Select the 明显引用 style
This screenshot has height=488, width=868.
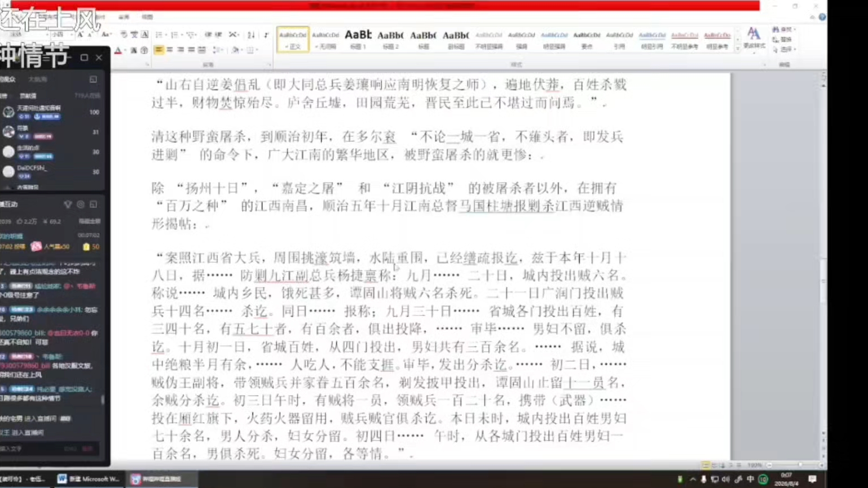(x=652, y=39)
